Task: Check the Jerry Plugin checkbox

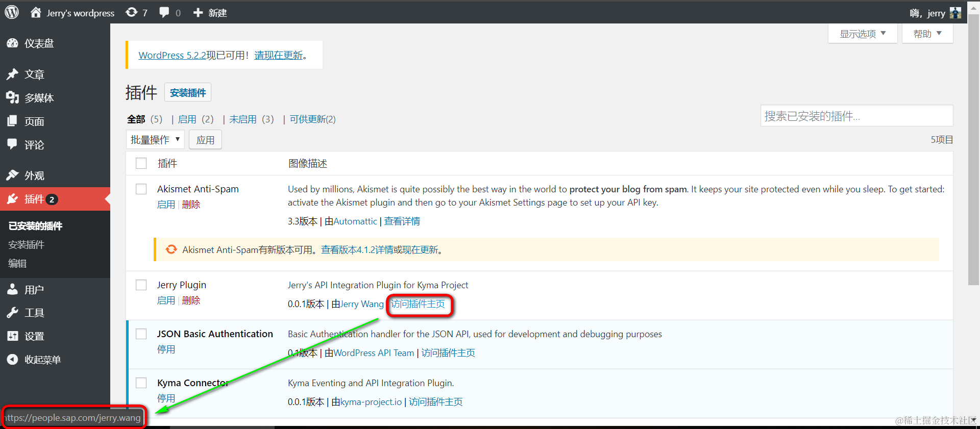Action: point(141,285)
